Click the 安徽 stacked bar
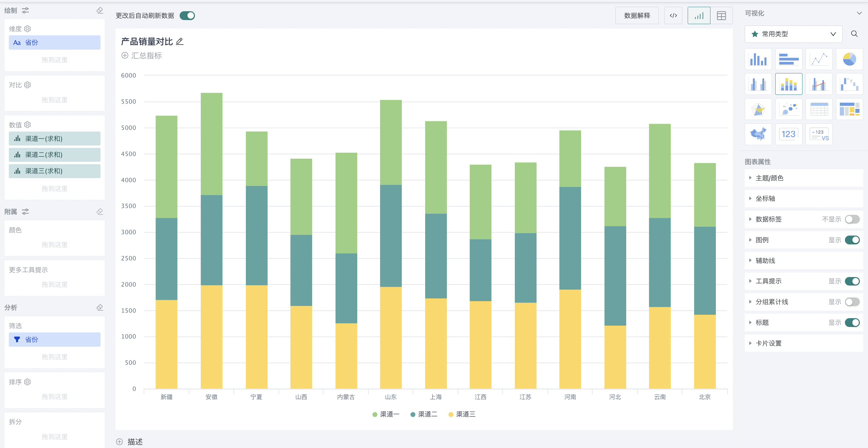 212,241
